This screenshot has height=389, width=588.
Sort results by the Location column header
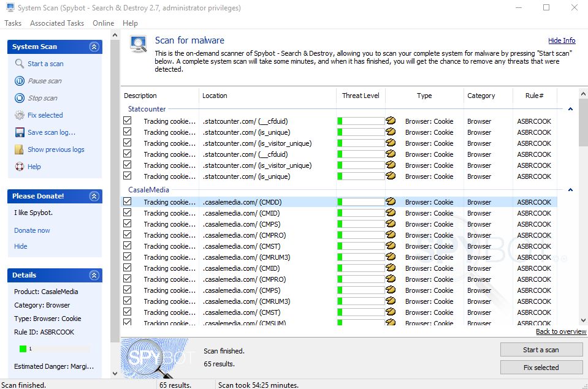[267, 96]
